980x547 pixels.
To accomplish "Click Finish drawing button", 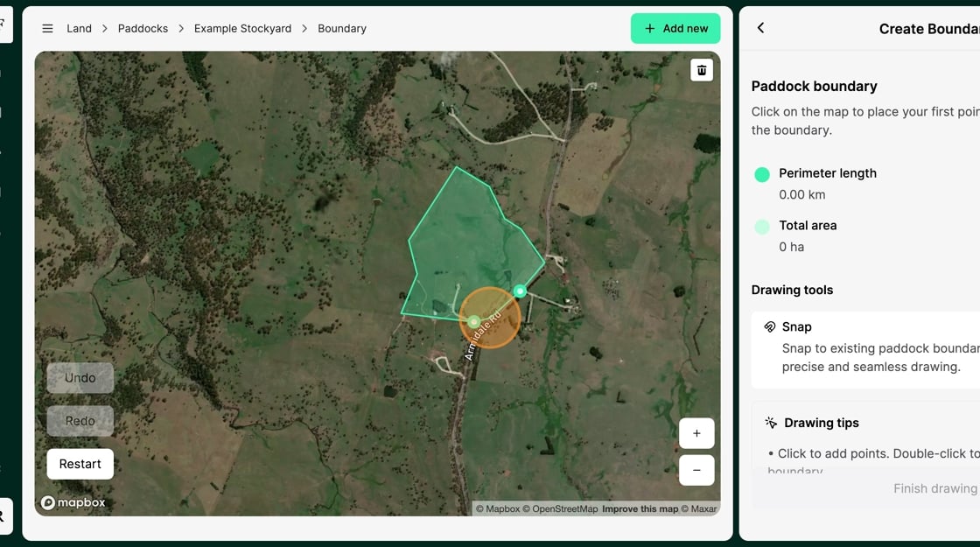I will [934, 488].
